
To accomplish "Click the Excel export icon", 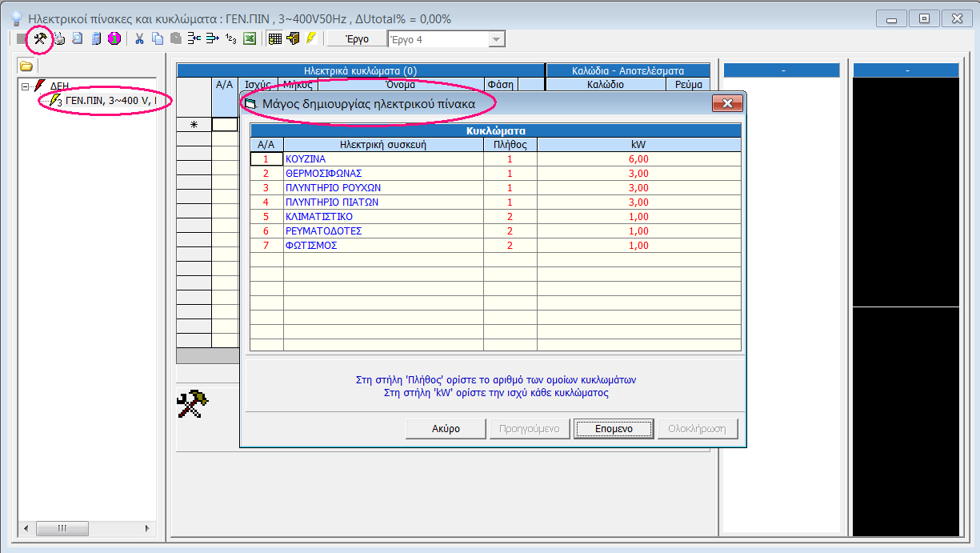I will click(x=250, y=38).
